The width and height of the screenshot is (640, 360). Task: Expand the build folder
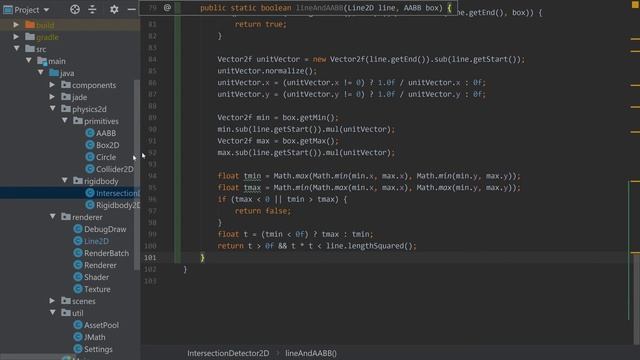pos(16,25)
